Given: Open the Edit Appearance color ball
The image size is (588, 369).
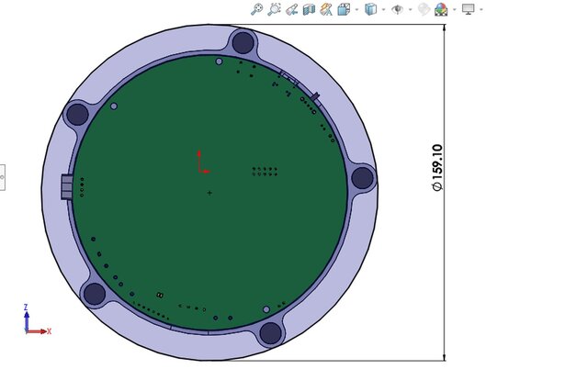Looking at the screenshot, I should pyautogui.click(x=424, y=9).
